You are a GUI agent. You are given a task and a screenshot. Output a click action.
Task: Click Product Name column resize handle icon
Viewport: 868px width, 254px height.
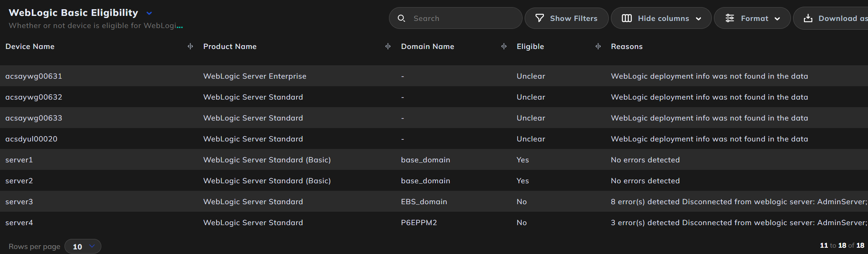388,46
